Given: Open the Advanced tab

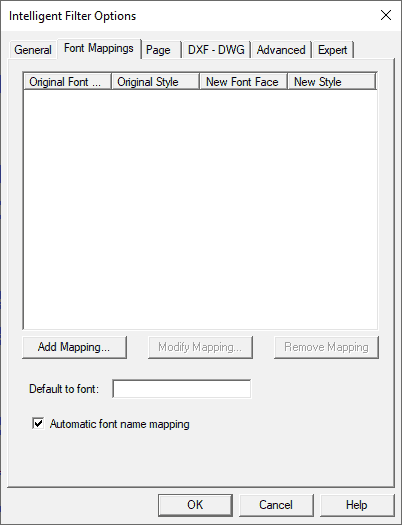Looking at the screenshot, I should pyautogui.click(x=281, y=50).
